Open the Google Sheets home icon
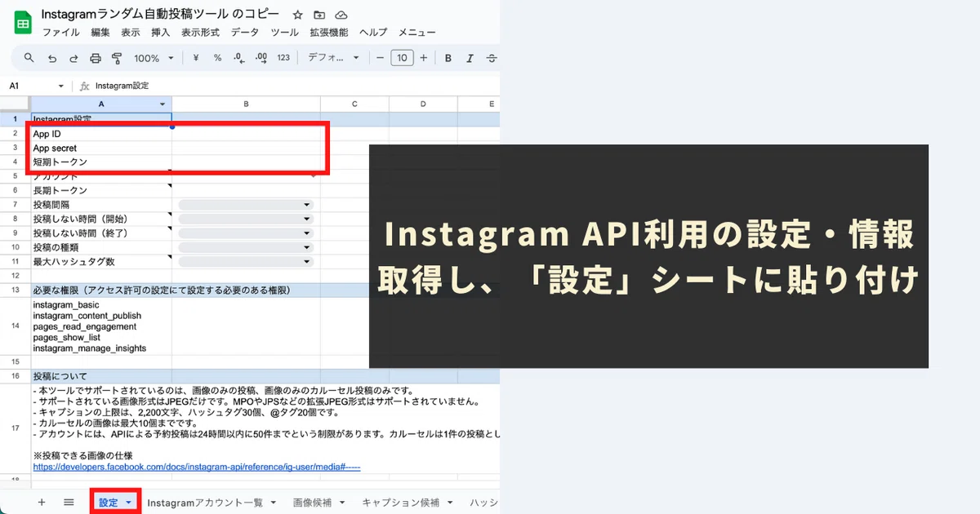Image resolution: width=980 pixels, height=514 pixels. [x=23, y=23]
